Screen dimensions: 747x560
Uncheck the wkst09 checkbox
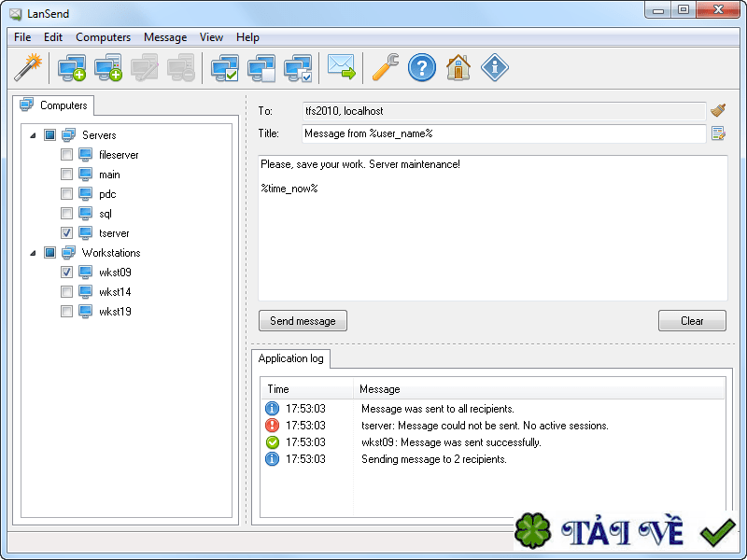pos(66,272)
